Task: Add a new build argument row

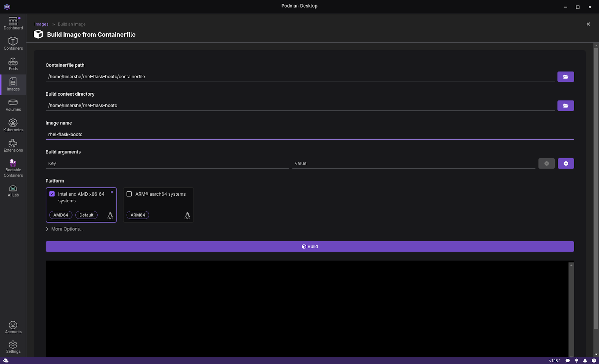Action: [x=565, y=163]
